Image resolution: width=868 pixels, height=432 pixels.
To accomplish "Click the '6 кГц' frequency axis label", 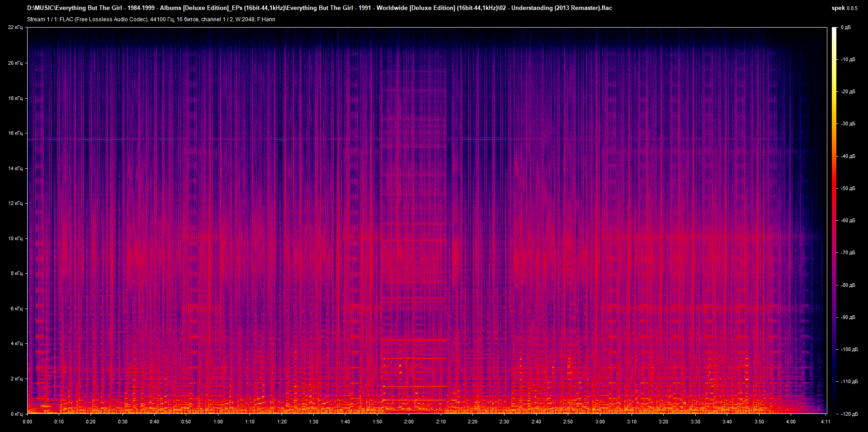I will 17,309.
